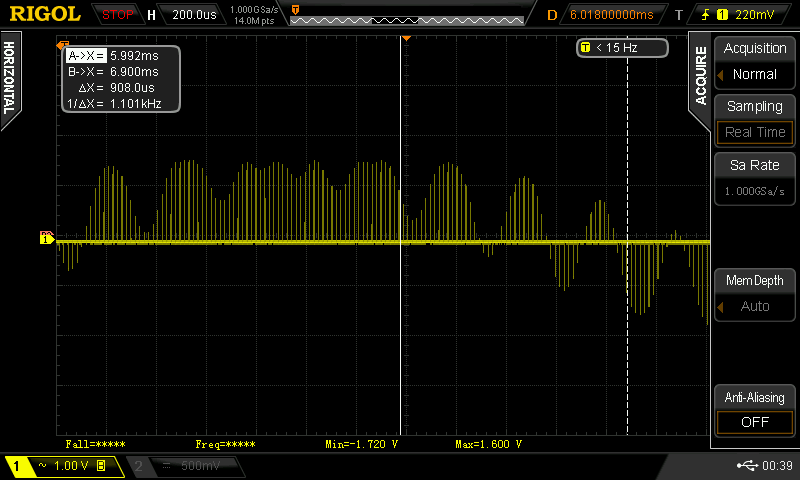800x480 pixels.
Task: Click the B->X = 6.900ms cursor readout
Action: pyautogui.click(x=113, y=71)
